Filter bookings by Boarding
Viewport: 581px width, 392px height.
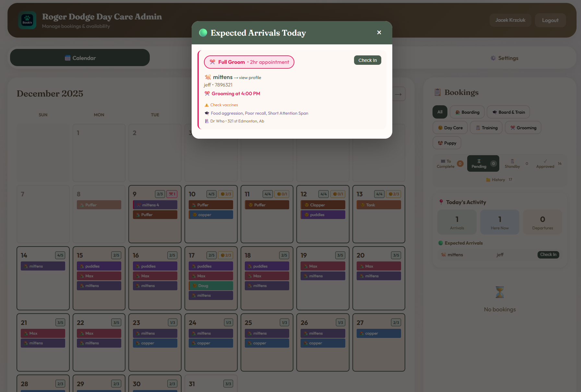pyautogui.click(x=467, y=112)
